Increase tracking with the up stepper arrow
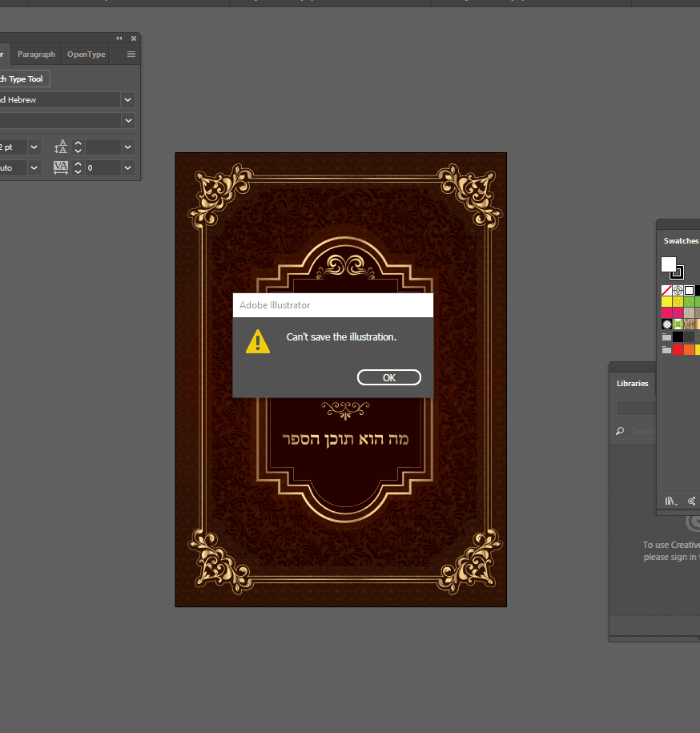 (x=78, y=164)
